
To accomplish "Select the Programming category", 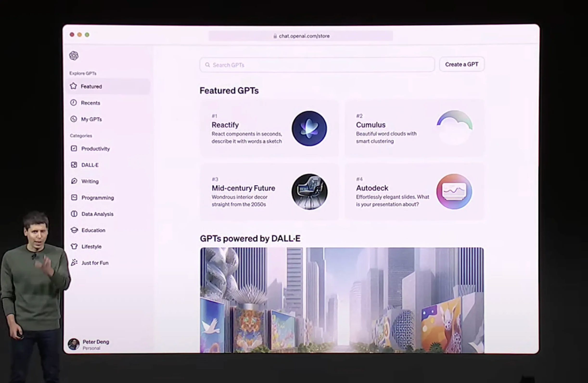I will pyautogui.click(x=98, y=198).
